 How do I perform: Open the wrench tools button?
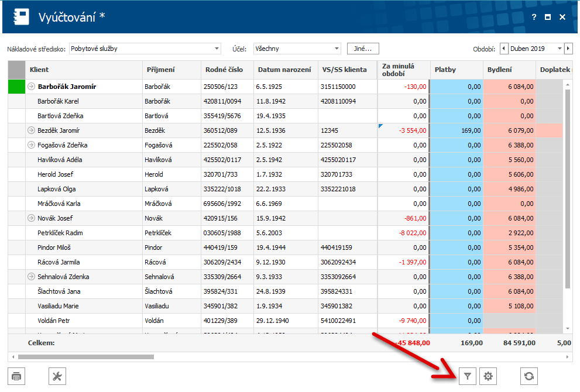coord(57,376)
